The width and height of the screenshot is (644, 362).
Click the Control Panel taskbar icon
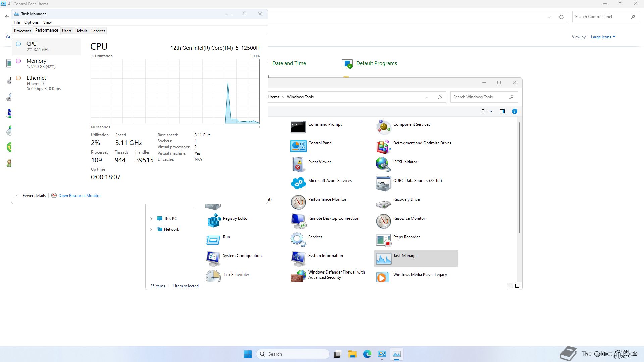pos(382,354)
